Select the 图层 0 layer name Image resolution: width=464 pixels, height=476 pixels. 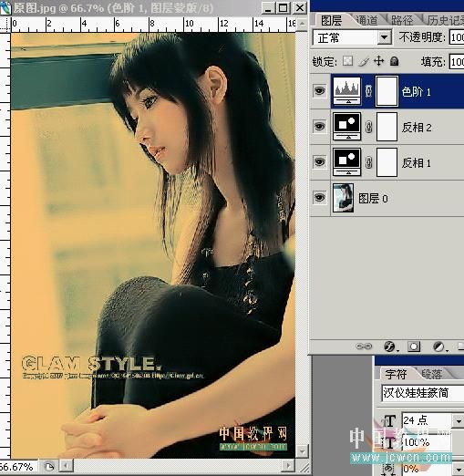(x=373, y=198)
